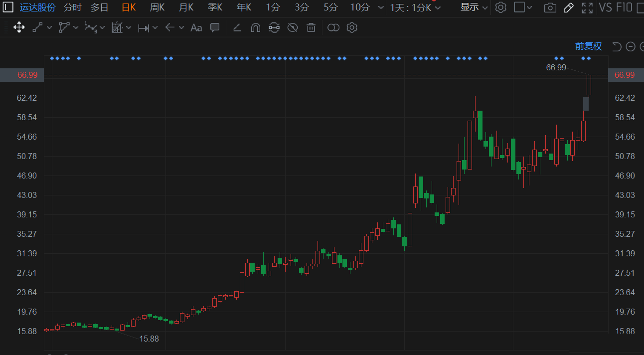Toggle the magnet snap mode
This screenshot has width=644, height=355.
tap(255, 27)
